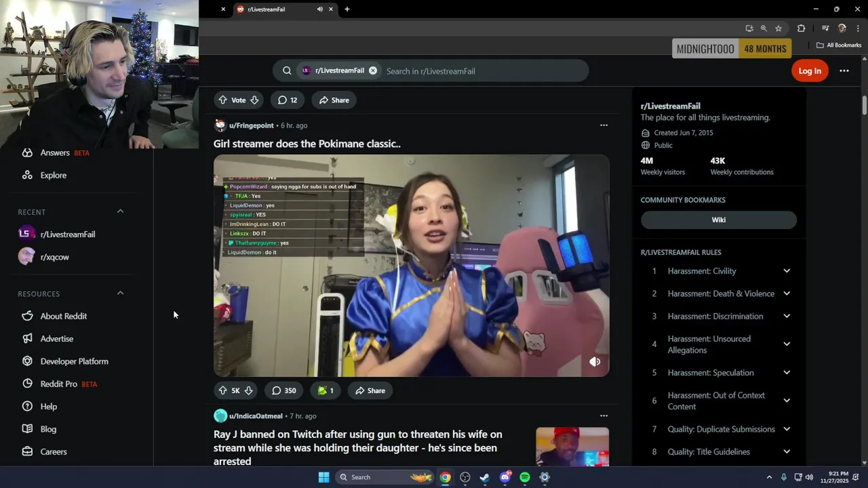868x488 pixels.
Task: Open options menu for IndicaOatmeal's post
Action: [604, 416]
